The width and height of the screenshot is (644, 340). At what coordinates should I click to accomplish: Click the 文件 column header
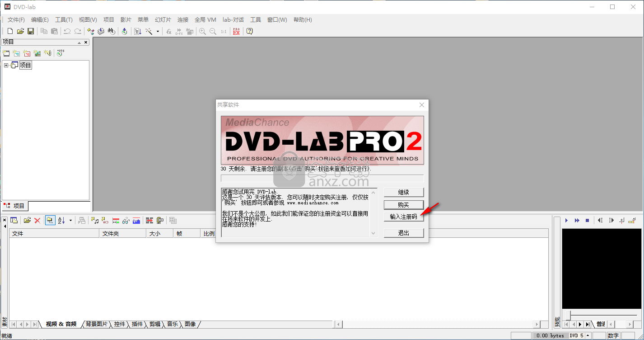click(x=54, y=233)
